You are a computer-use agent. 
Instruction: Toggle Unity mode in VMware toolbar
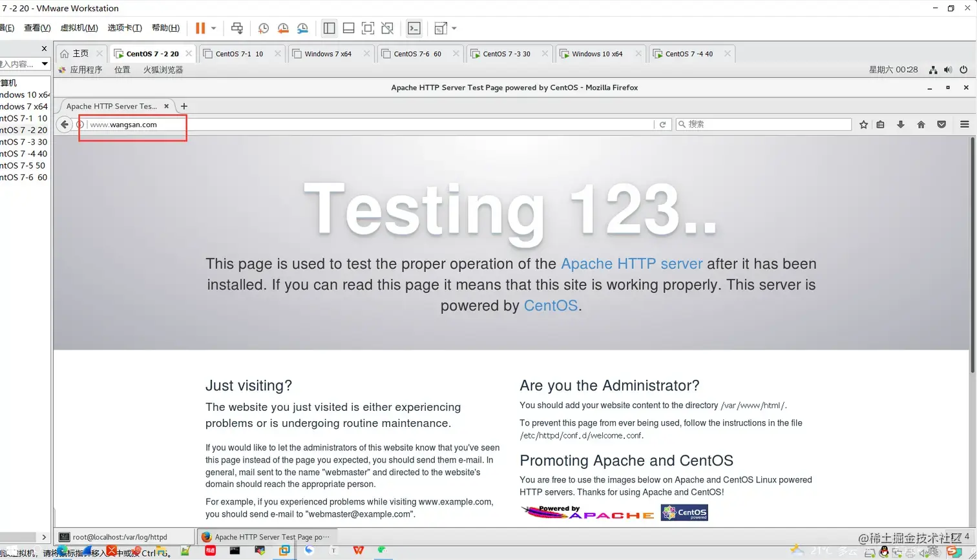point(387,28)
